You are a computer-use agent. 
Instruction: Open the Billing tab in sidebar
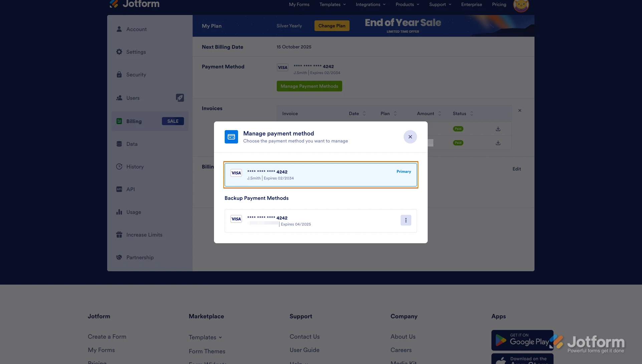[134, 121]
